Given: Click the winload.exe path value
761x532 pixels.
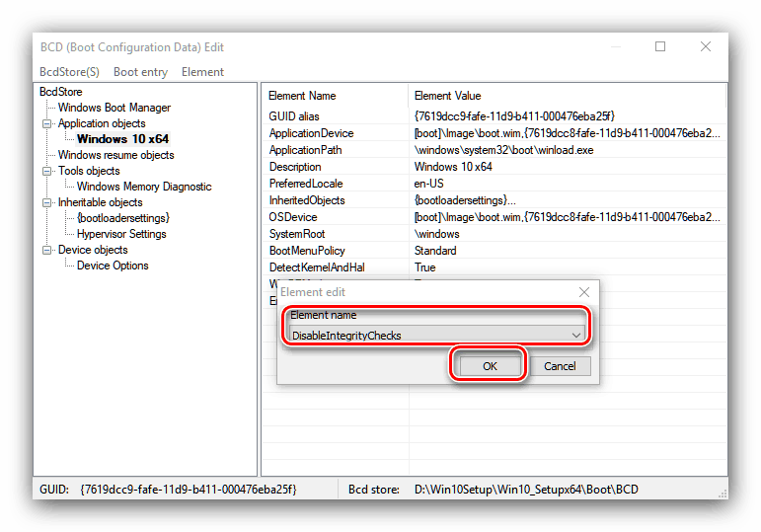Looking at the screenshot, I should pyautogui.click(x=503, y=150).
